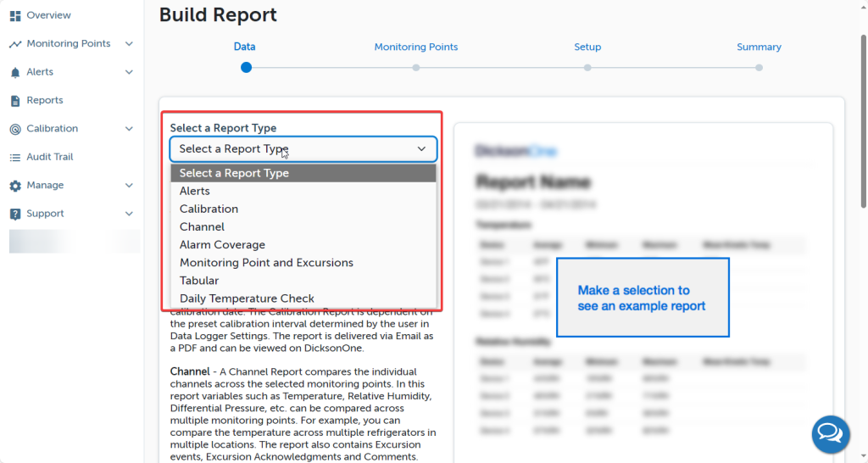Viewport: 868px width, 463px height.
Task: Jump to the Summary step
Action: coord(759,47)
